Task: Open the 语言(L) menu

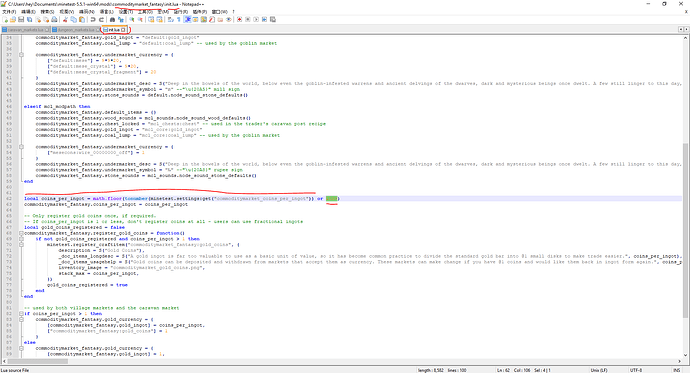Action: pyautogui.click(x=106, y=12)
